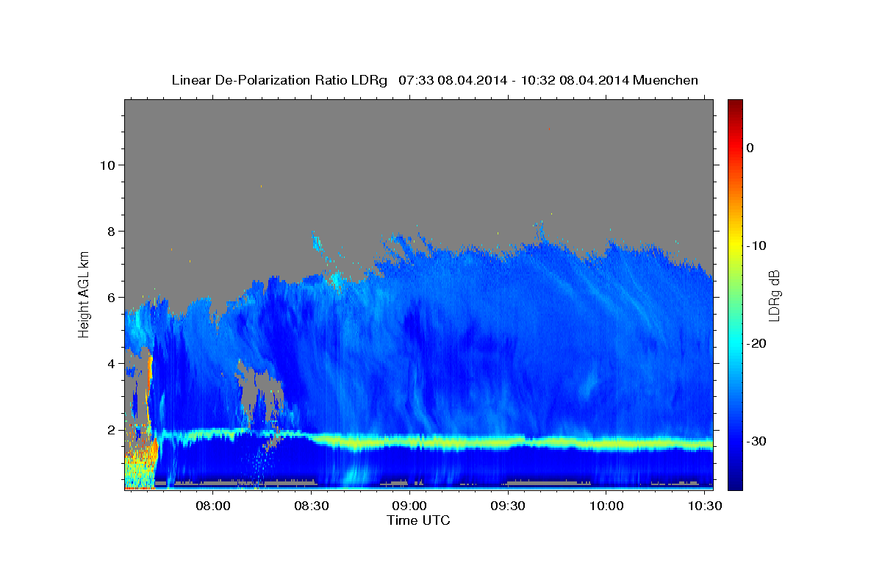
Task: Click the colorbar value -10
Action: pyautogui.click(x=756, y=245)
